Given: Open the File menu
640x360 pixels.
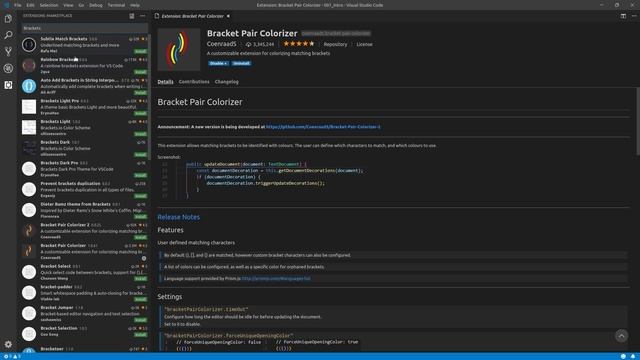Looking at the screenshot, I should click(x=18, y=5).
